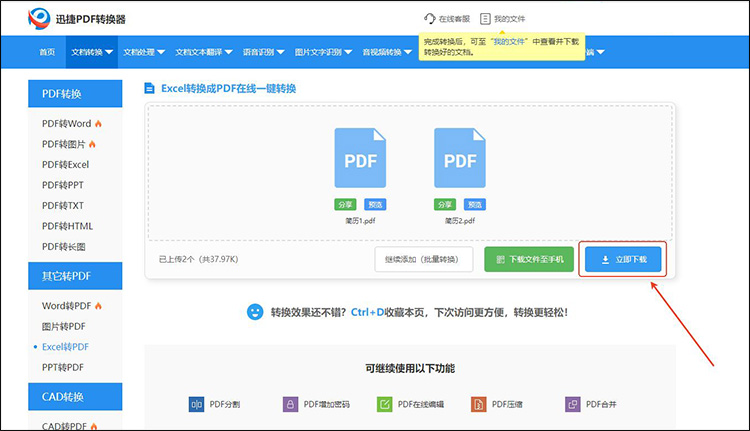The image size is (750, 431).
Task: Click the 简历2.pdf PDF file icon
Action: (460, 158)
